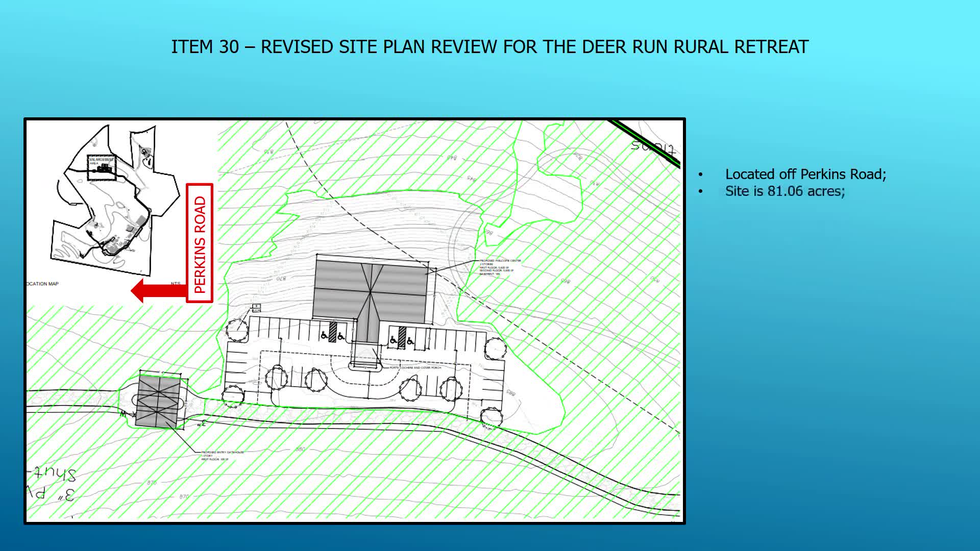The image size is (980, 551).
Task: Click the handicap parking symbol near the welcome center
Action: pyautogui.click(x=324, y=336)
